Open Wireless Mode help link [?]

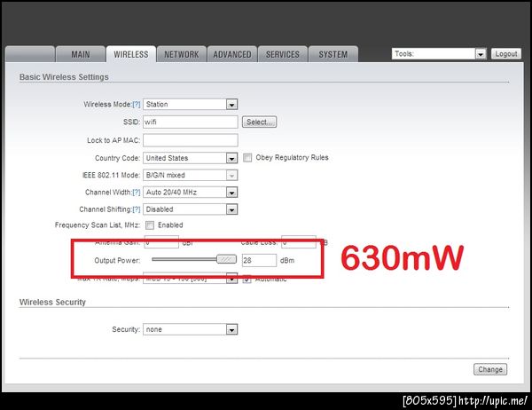point(136,105)
